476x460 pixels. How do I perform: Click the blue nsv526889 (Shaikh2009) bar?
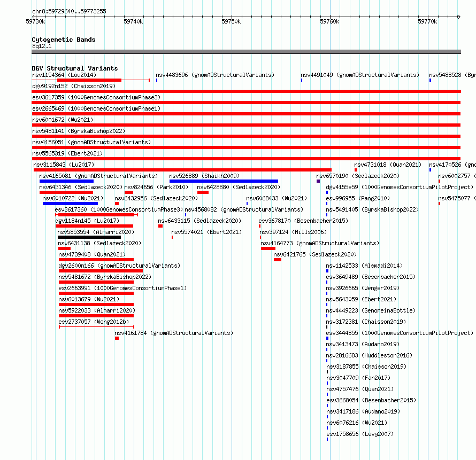tap(224, 181)
